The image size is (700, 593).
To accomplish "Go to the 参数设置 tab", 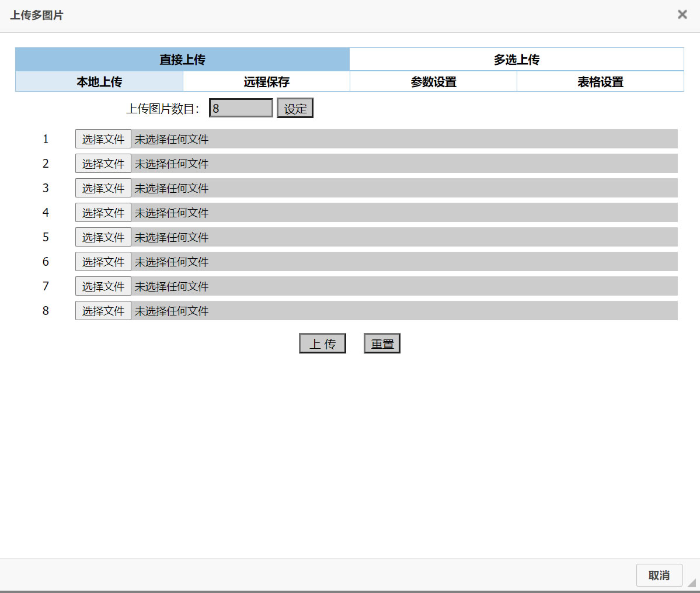I will pos(433,82).
